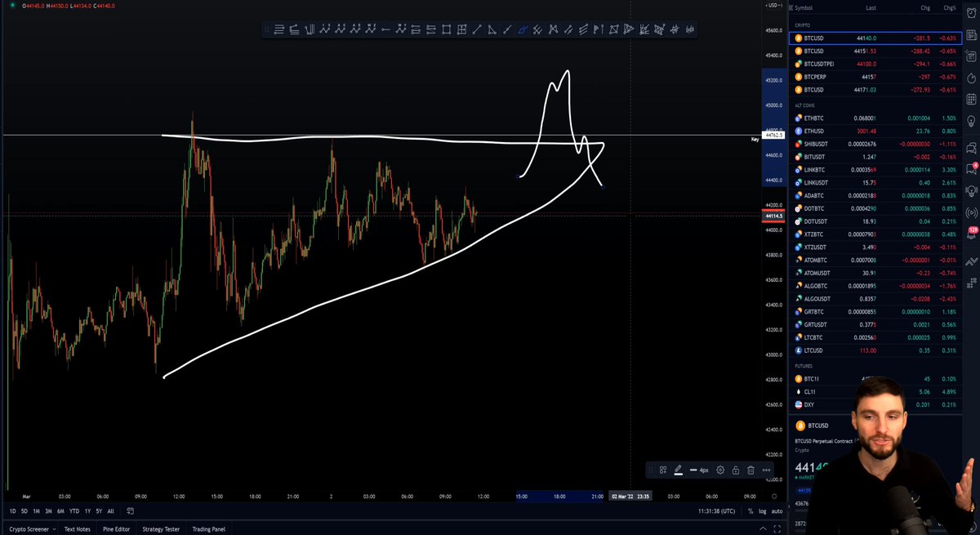This screenshot has height=535, width=980.
Task: Select the brush tool on the floating toolbar
Action: pyautogui.click(x=679, y=470)
